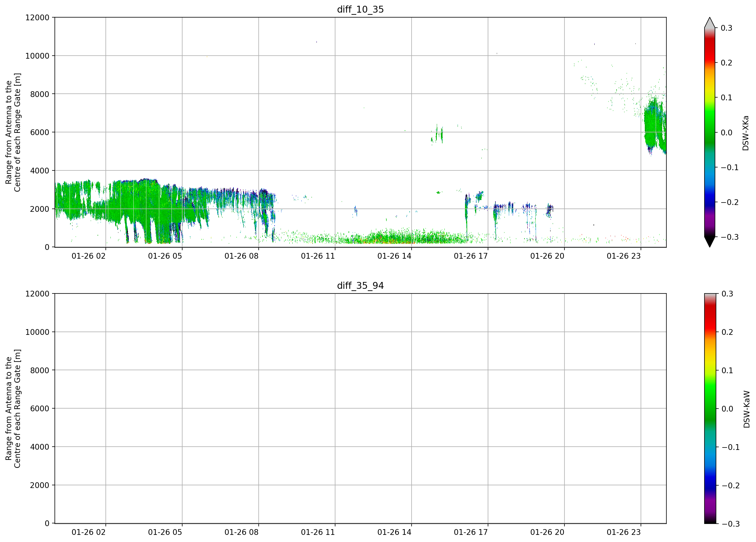The width and height of the screenshot is (756, 542).
Task: Click the 01-26 14 time label in the top plot
Action: (x=394, y=256)
